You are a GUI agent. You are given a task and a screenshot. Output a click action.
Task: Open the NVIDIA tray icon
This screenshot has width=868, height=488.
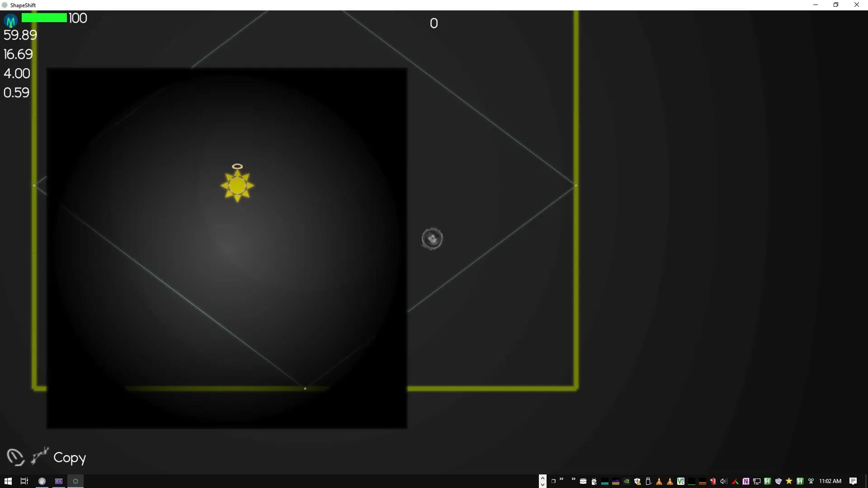point(627,481)
